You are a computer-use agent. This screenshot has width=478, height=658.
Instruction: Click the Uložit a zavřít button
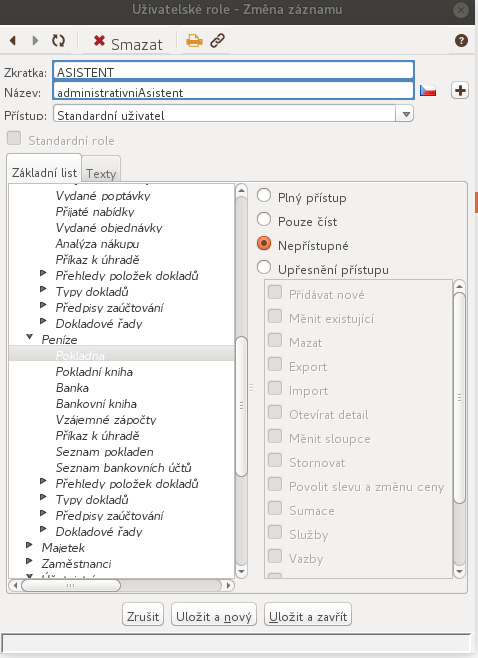pyautogui.click(x=308, y=615)
